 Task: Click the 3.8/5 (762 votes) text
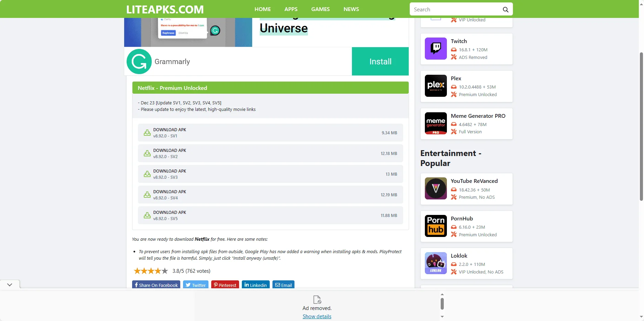pos(191,271)
